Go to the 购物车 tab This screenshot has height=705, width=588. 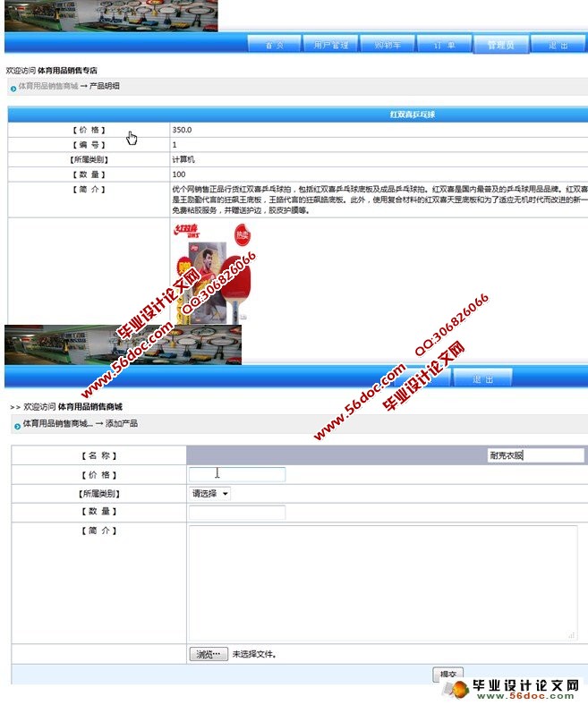click(x=388, y=45)
